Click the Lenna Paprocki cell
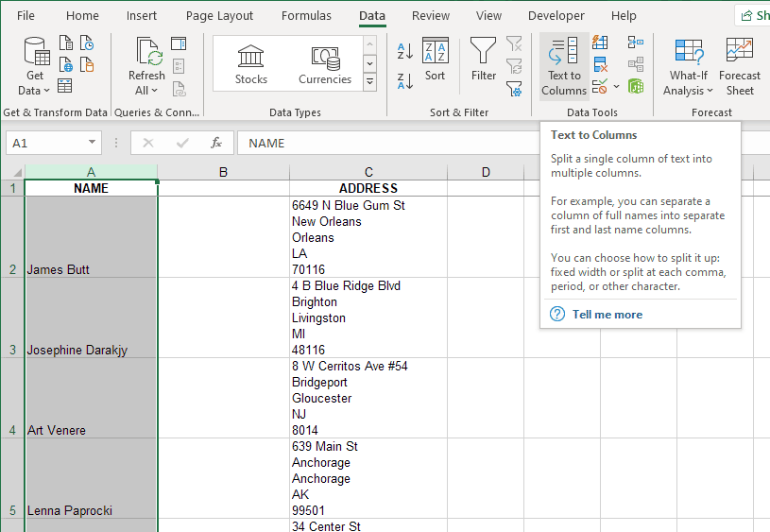This screenshot has height=532, width=770. click(91, 478)
